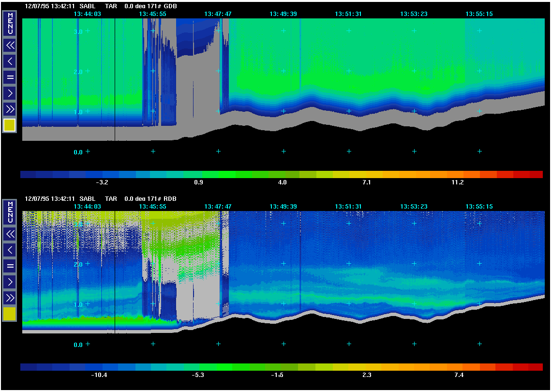Screen dimensions: 552x392
Task: Select the 13:49:39 time label in the upper plot
Action: [x=283, y=14]
